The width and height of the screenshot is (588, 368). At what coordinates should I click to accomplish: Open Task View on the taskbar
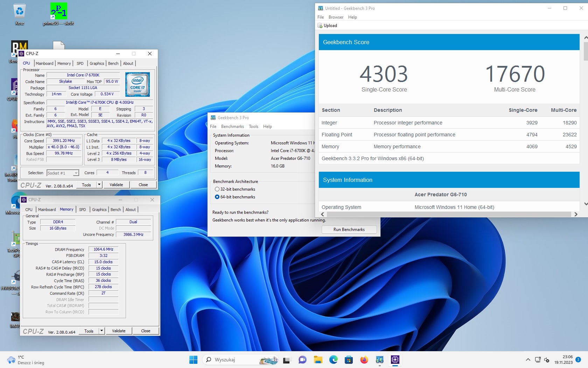(287, 360)
